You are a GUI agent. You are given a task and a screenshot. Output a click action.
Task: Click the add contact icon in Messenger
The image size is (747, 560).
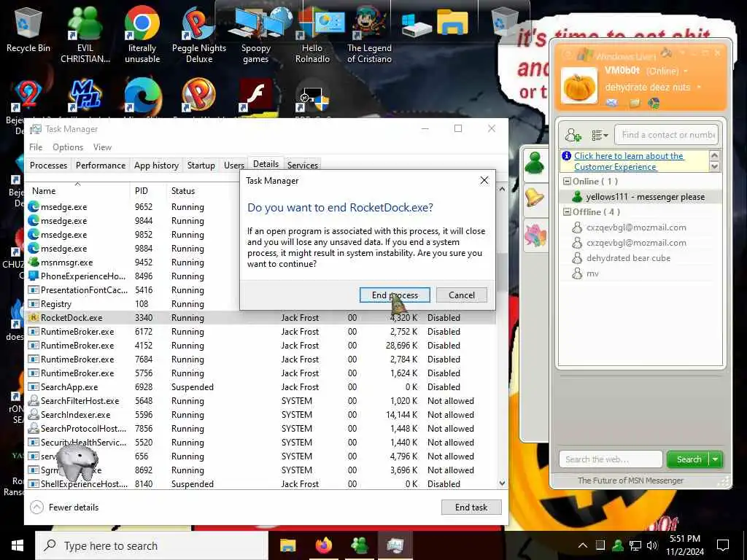pos(573,135)
